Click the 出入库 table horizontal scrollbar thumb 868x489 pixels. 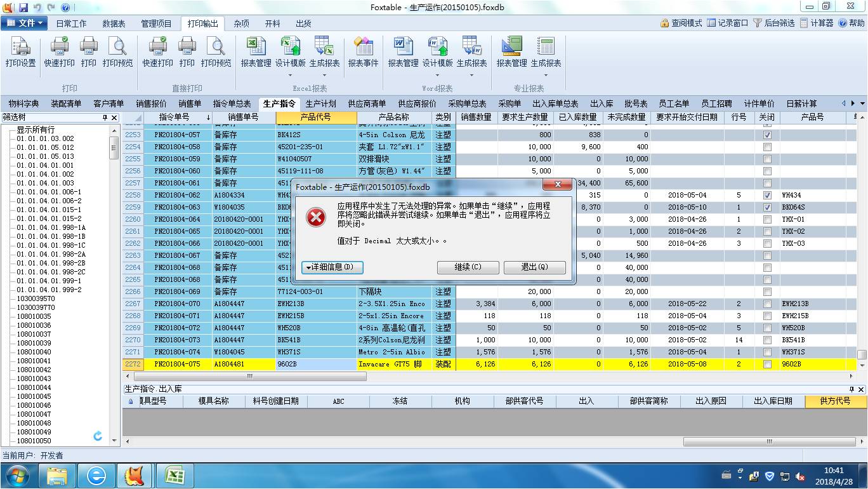pyautogui.click(x=769, y=442)
